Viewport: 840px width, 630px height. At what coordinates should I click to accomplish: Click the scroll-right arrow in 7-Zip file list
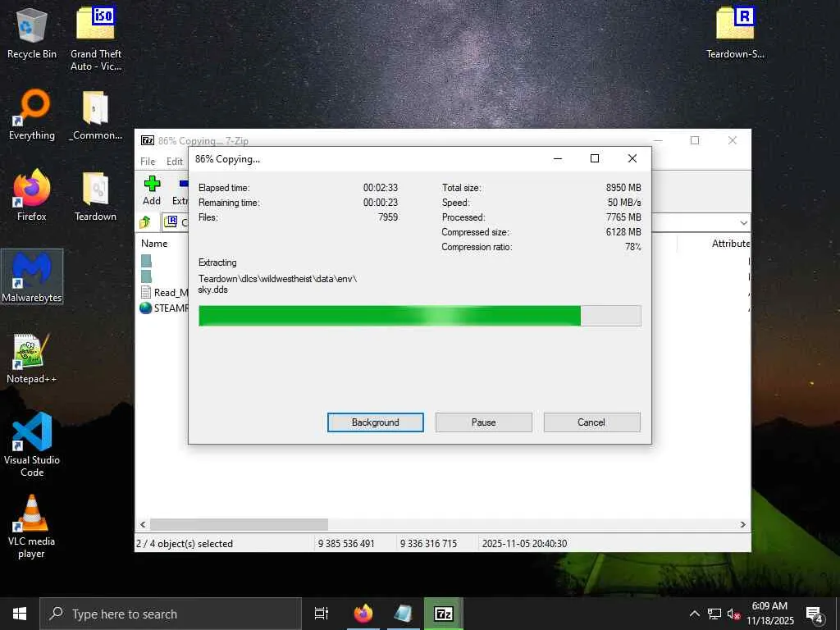743,524
